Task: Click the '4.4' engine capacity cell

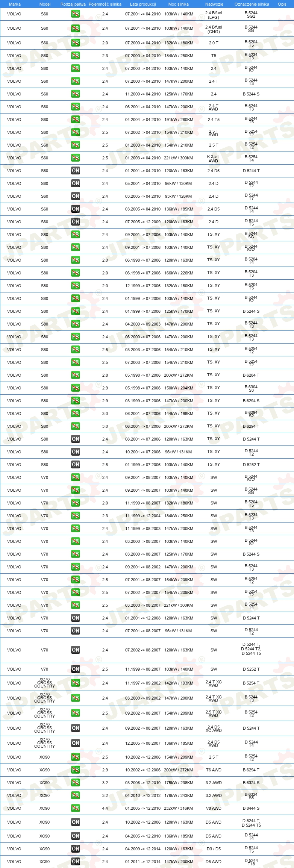Action: [105, 808]
